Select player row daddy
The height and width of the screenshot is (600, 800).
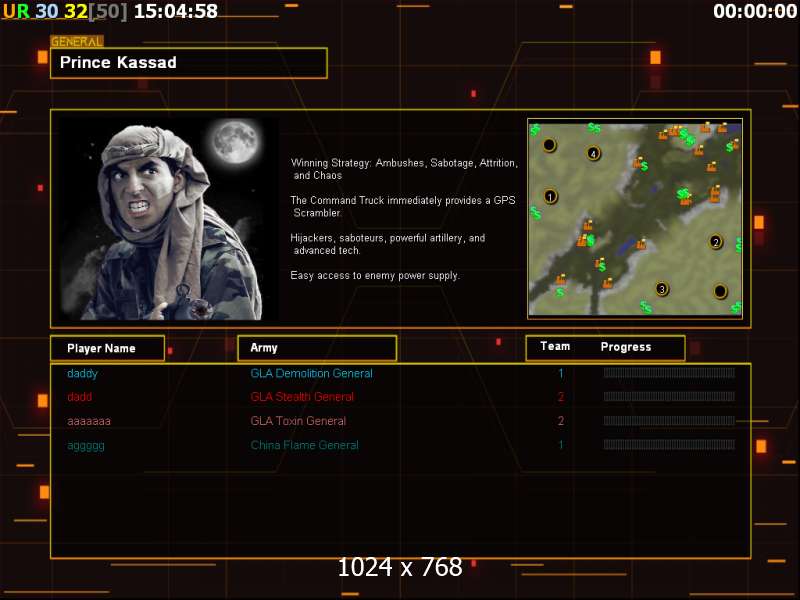click(401, 373)
